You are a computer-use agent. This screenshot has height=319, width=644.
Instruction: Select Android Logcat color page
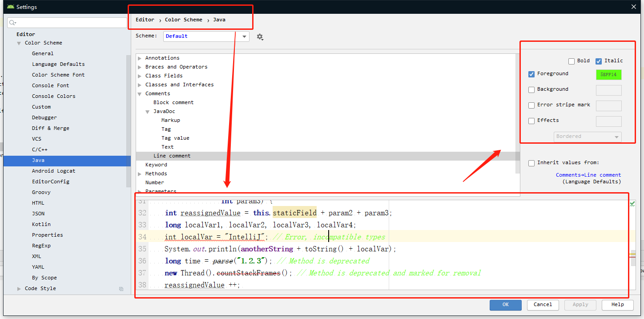[54, 171]
